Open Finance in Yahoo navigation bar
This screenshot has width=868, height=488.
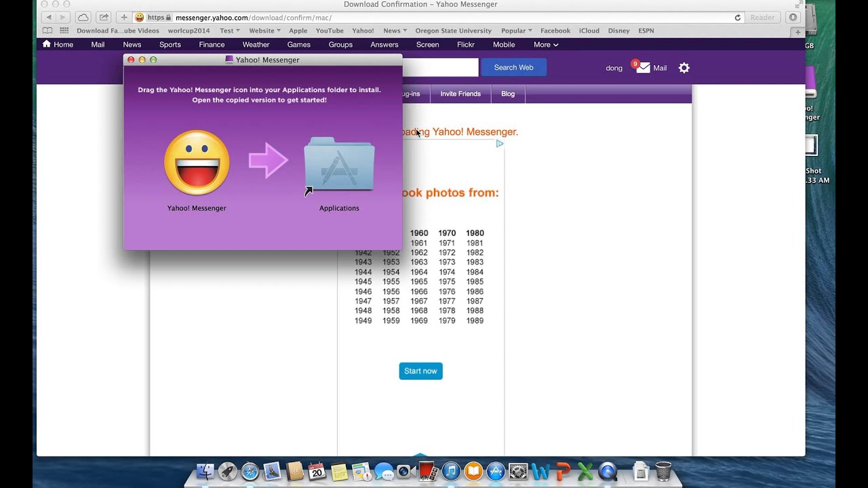point(212,45)
